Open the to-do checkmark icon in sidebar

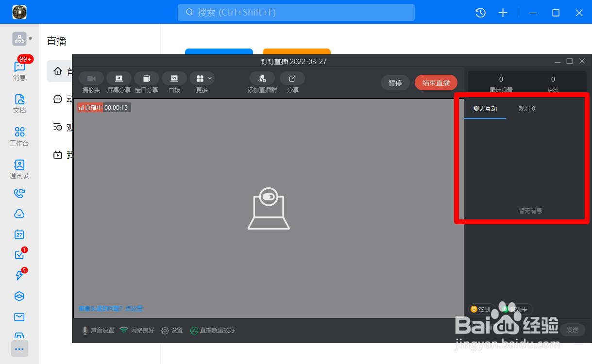(19, 255)
